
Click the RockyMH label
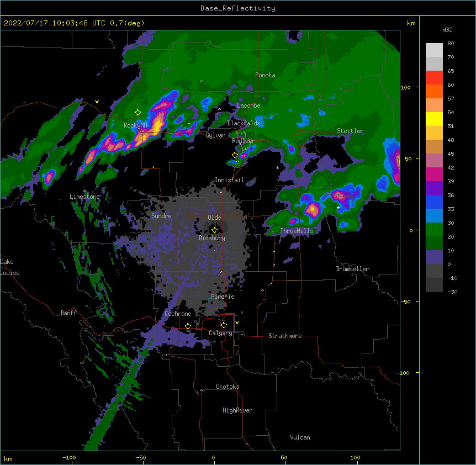135,125
